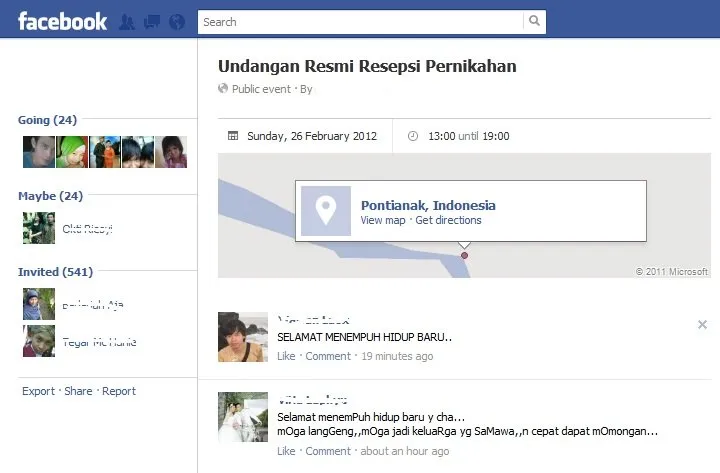Click the View map link
This screenshot has height=473, width=720.
(x=383, y=220)
